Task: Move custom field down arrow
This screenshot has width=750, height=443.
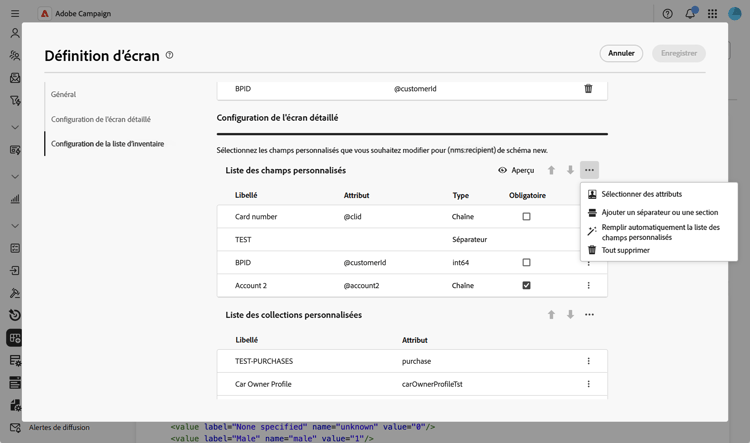Action: [570, 170]
